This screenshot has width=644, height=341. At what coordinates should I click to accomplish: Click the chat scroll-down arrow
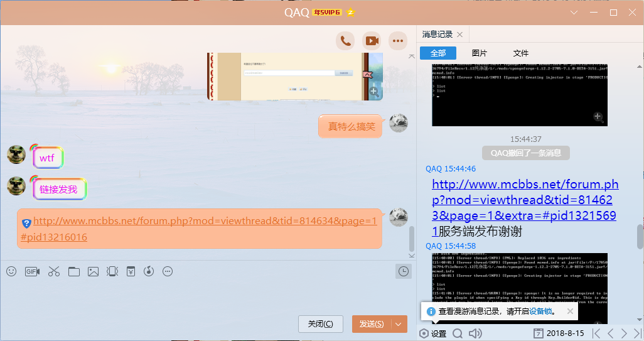(x=412, y=256)
